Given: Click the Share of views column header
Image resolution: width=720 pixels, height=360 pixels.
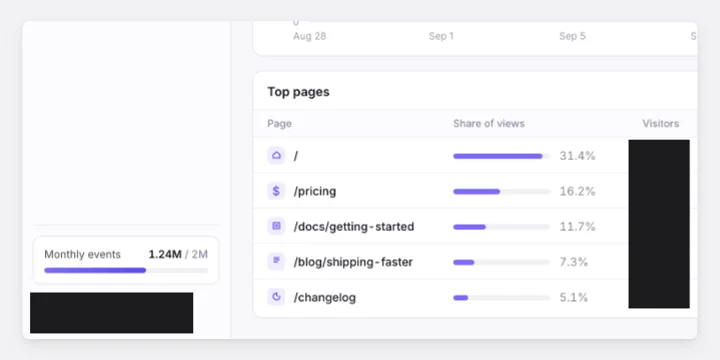Looking at the screenshot, I should 489,124.
